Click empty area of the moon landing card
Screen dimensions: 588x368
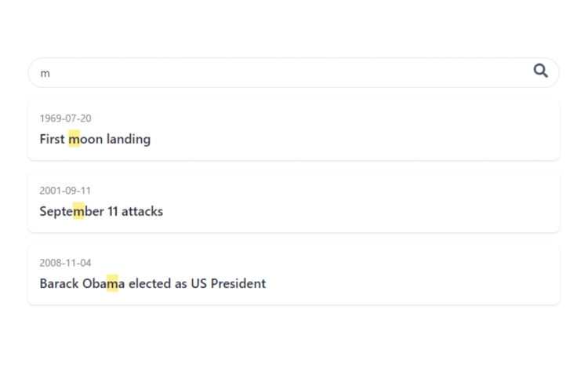(x=356, y=129)
